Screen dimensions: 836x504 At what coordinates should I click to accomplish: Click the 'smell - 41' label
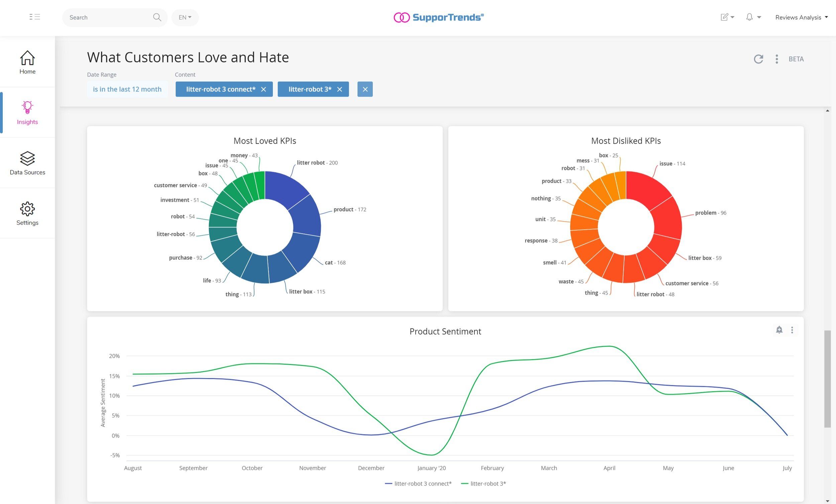pos(555,262)
